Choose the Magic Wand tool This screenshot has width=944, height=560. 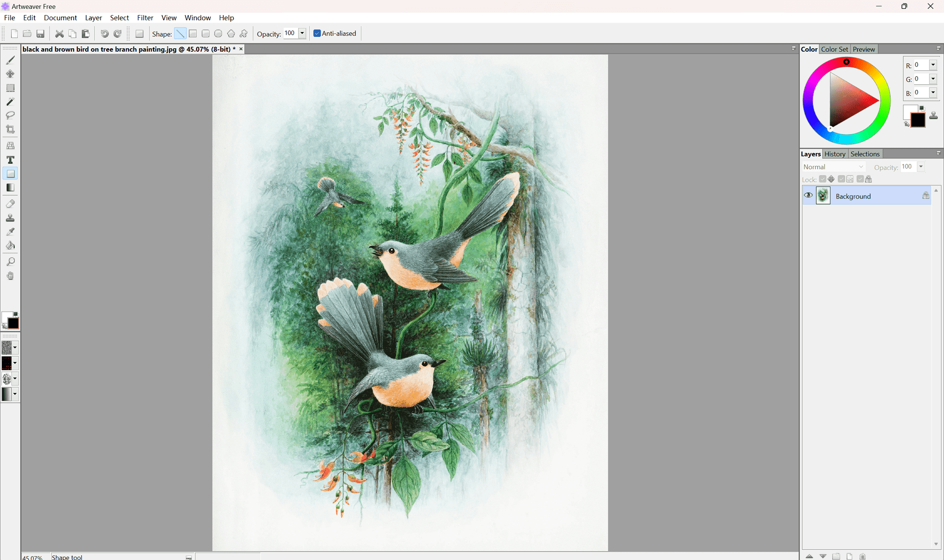[10, 102]
